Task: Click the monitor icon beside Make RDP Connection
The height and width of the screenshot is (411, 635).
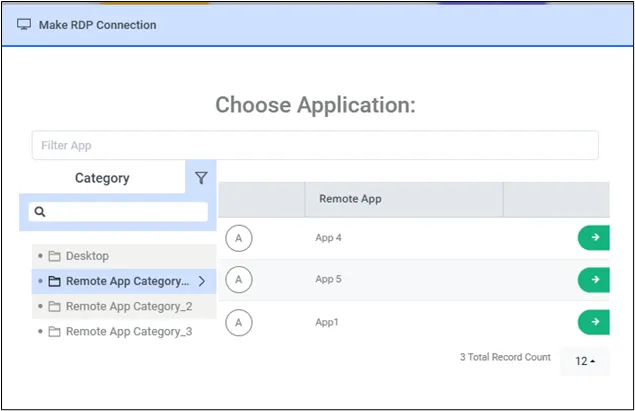Action: 24,25
